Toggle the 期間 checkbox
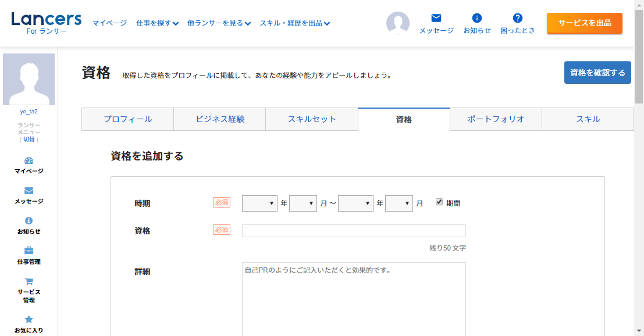The width and height of the screenshot is (644, 336). tap(439, 202)
